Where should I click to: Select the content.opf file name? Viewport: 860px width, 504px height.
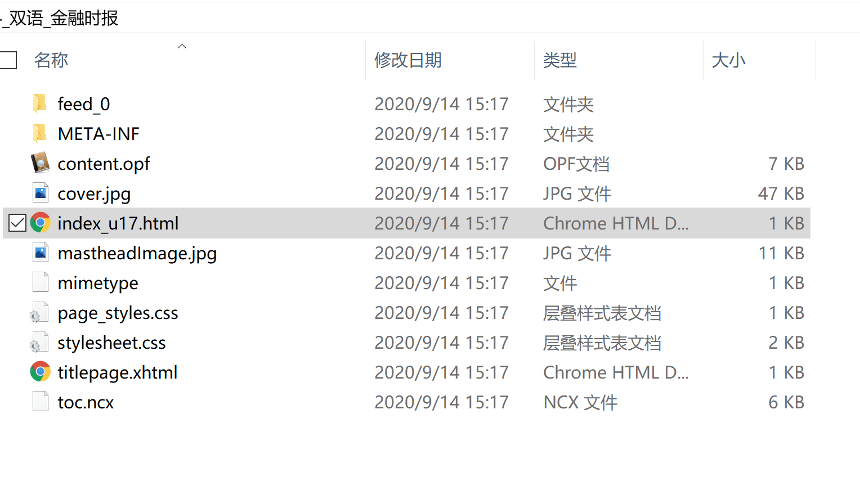[104, 164]
